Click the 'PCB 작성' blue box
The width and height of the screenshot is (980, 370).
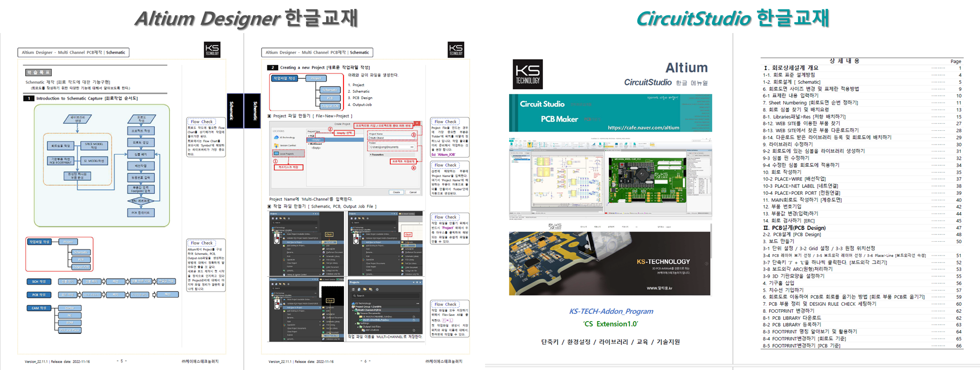tap(39, 295)
